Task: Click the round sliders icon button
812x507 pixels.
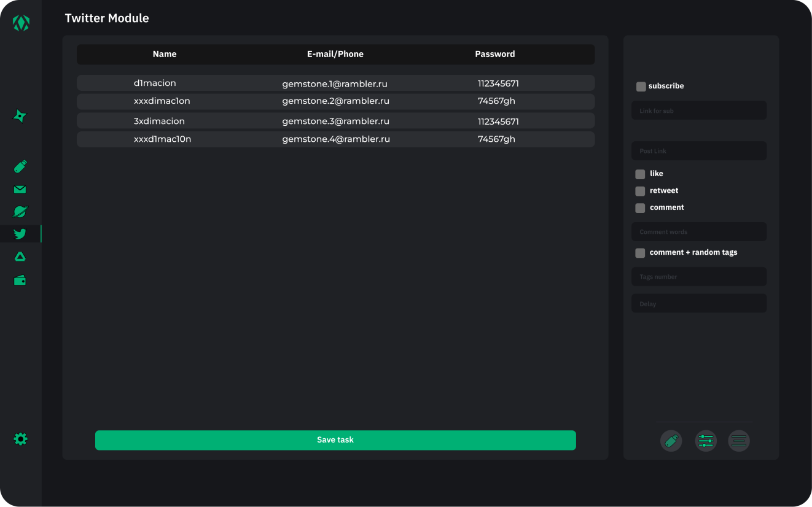Action: (x=705, y=441)
